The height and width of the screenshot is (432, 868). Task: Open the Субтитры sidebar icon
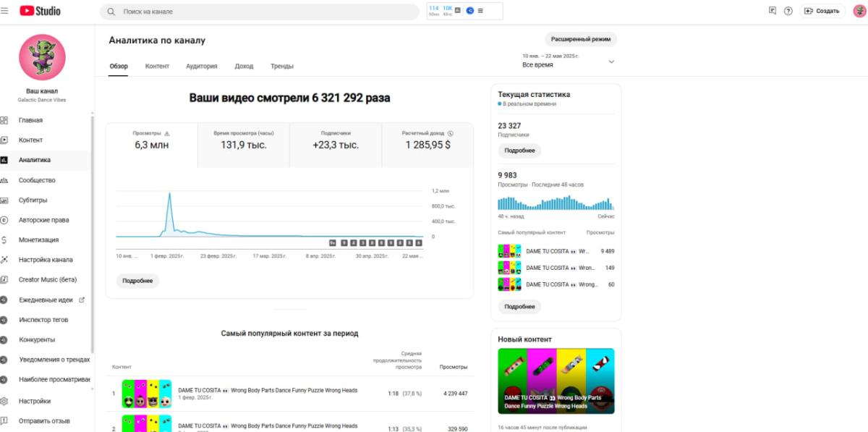[x=4, y=200]
